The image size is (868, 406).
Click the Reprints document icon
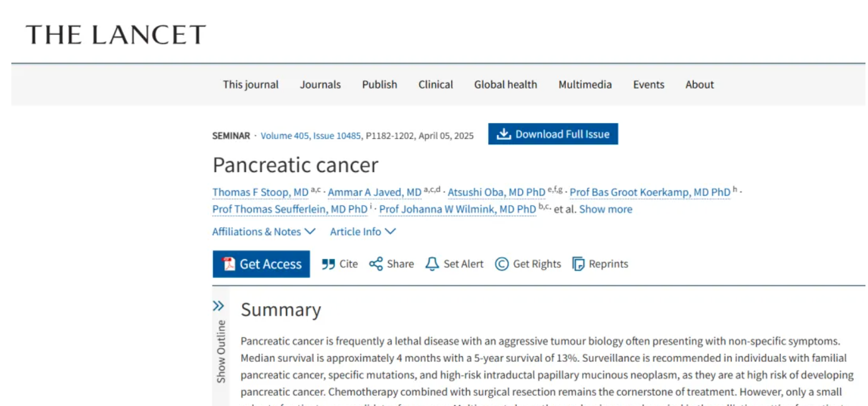(578, 264)
